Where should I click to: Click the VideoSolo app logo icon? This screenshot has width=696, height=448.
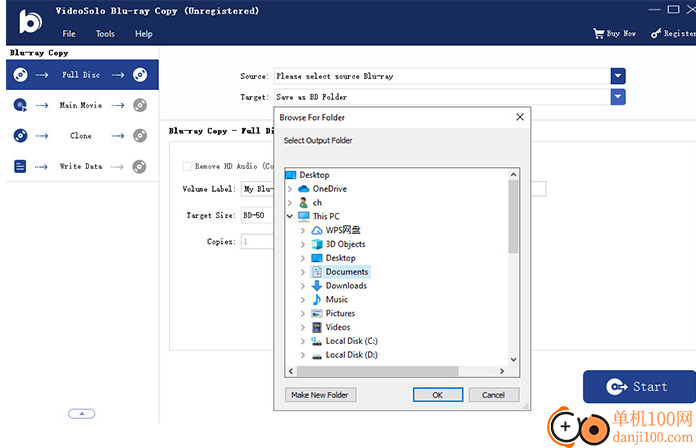[30, 22]
